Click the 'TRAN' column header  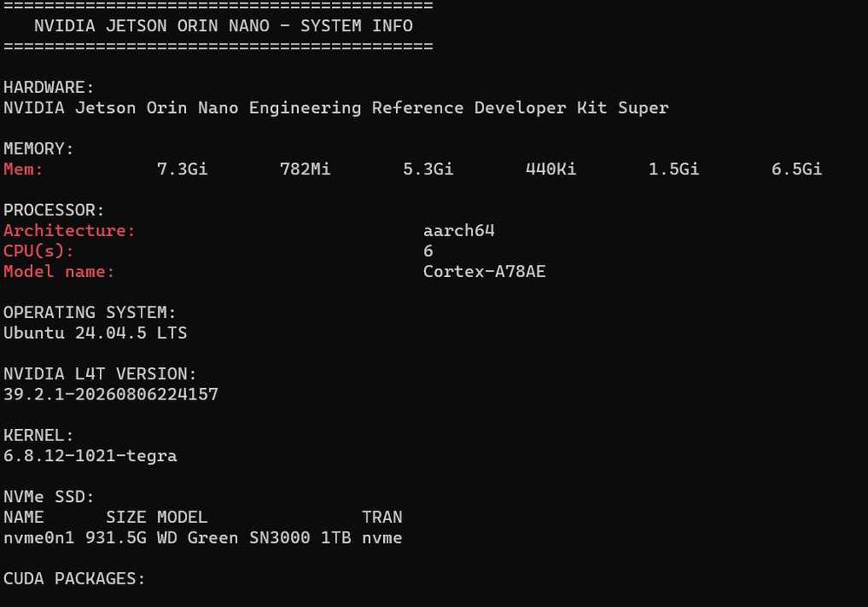(x=382, y=518)
